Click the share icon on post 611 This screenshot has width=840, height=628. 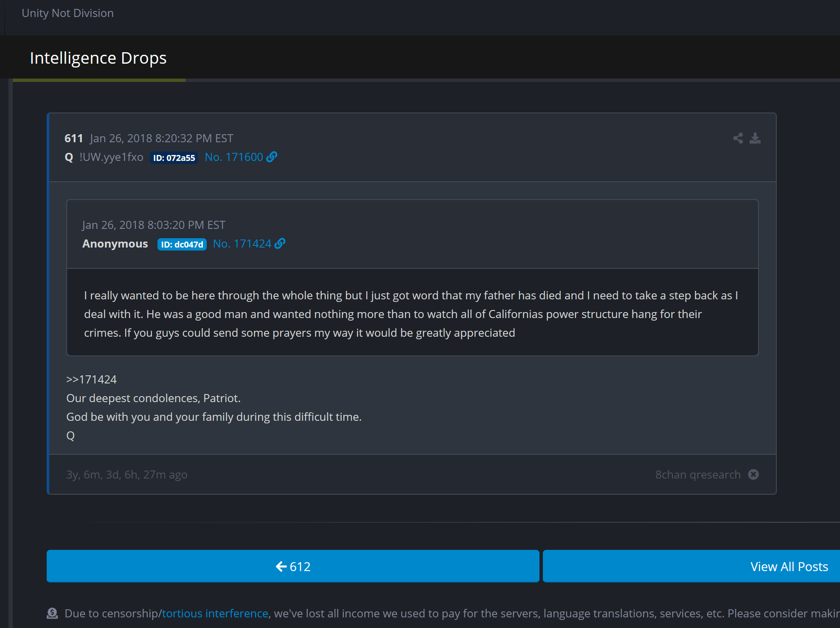(x=738, y=138)
